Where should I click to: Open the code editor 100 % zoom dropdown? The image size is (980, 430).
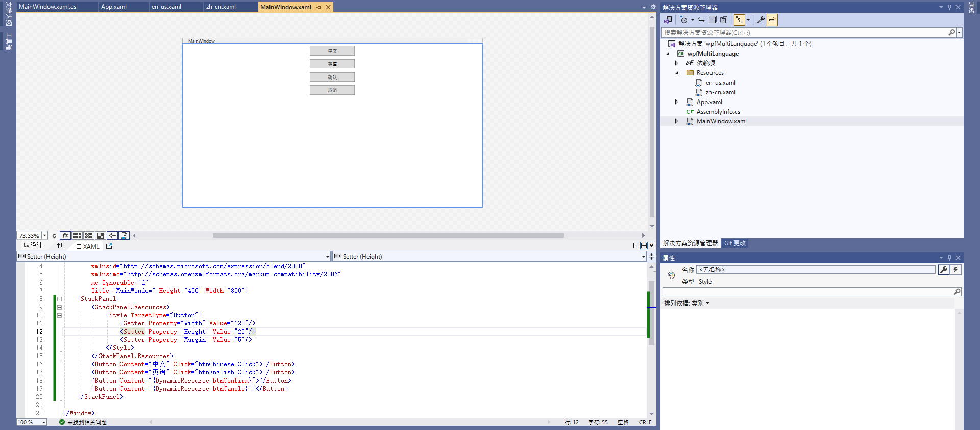(x=44, y=422)
